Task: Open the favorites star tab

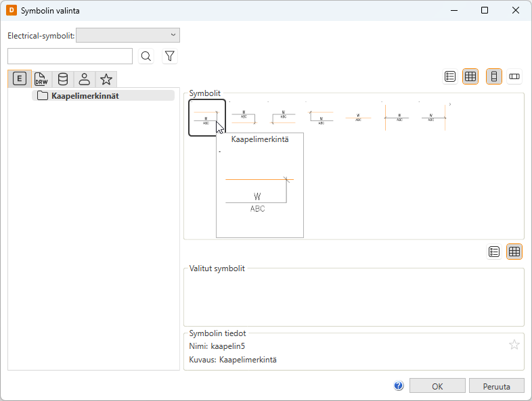Action: point(106,79)
